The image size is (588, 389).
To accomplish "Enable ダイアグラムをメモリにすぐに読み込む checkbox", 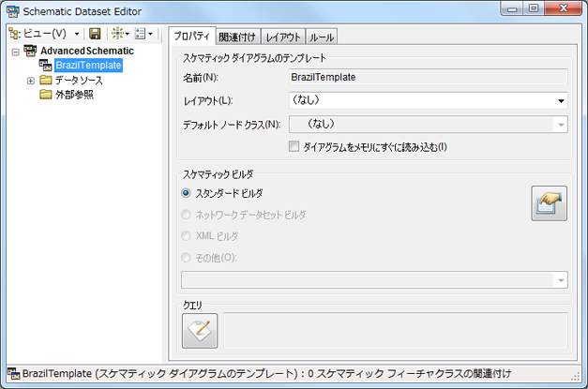I will tap(294, 146).
